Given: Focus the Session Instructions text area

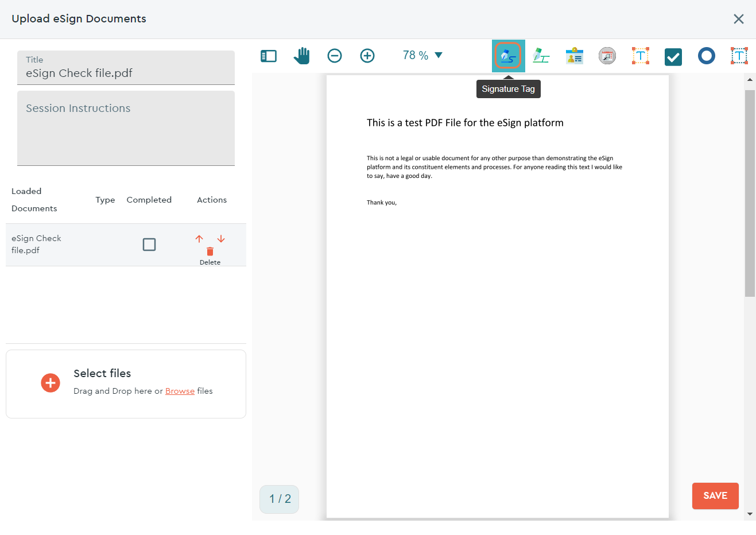Looking at the screenshot, I should [126, 128].
